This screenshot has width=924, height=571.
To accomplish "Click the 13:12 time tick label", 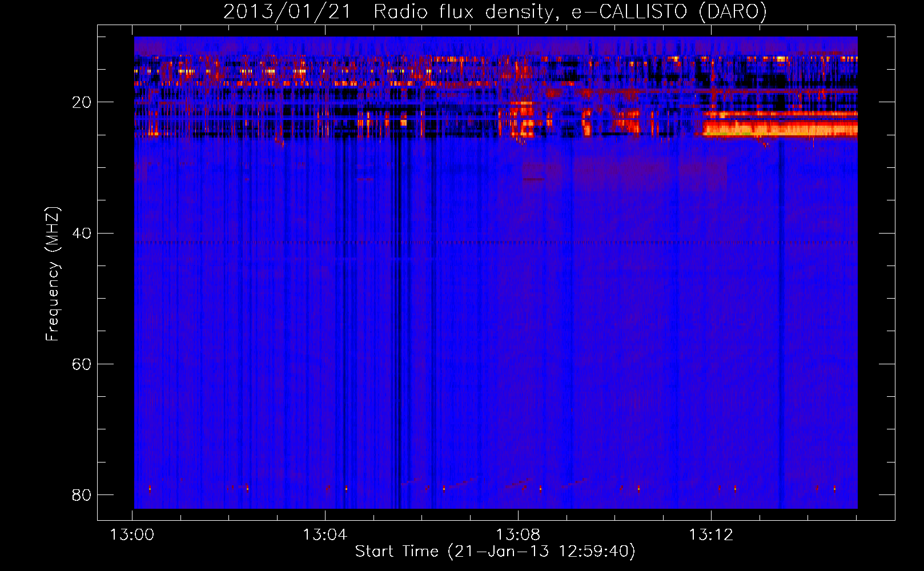I will click(x=711, y=535).
